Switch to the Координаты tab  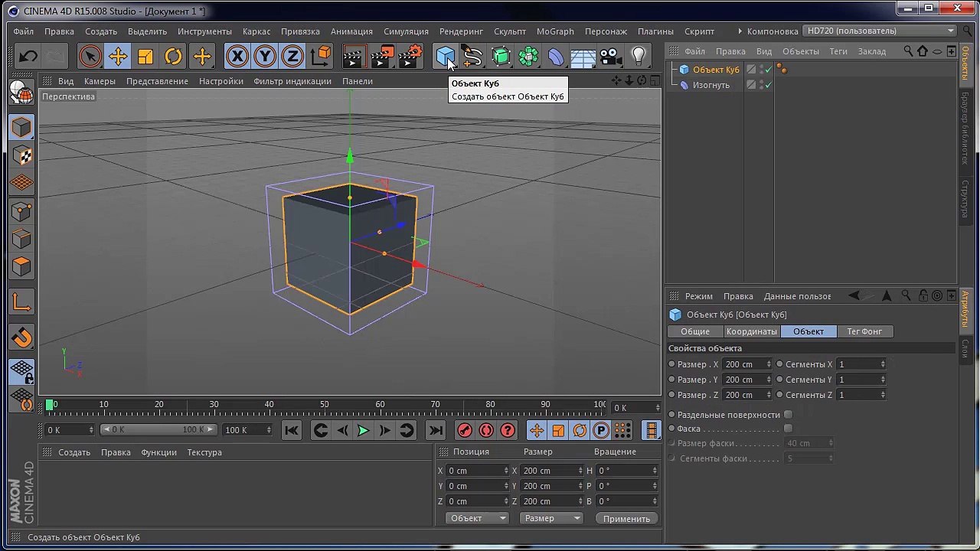point(752,331)
